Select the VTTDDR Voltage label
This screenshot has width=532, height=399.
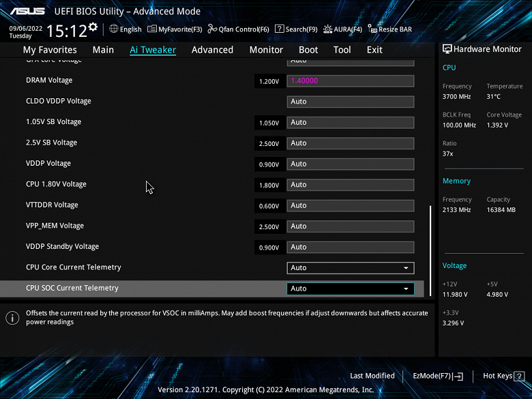click(x=52, y=205)
